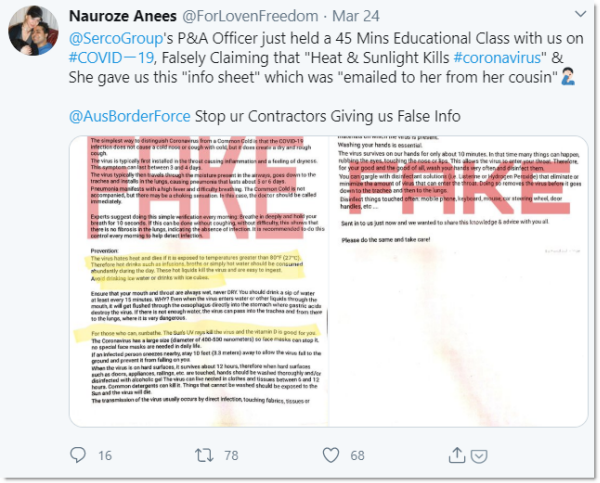600x483 pixels.
Task: Click the like count 68
Action: click(x=357, y=455)
